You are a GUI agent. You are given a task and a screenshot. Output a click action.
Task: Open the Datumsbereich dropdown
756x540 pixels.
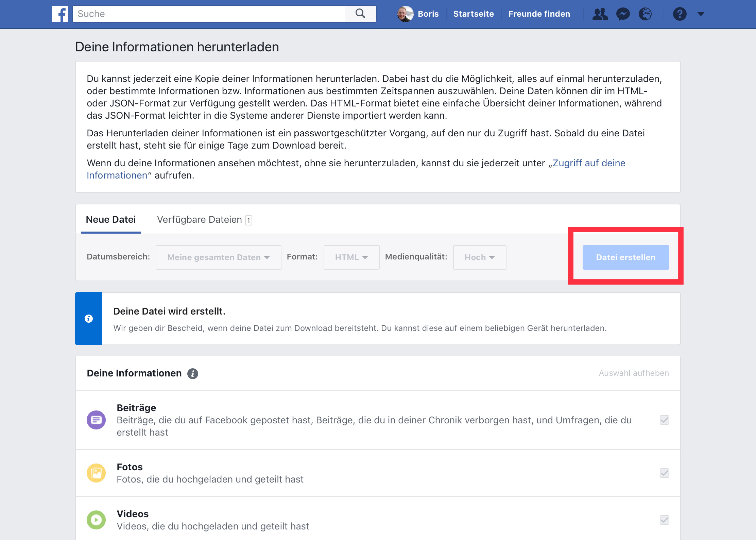218,257
